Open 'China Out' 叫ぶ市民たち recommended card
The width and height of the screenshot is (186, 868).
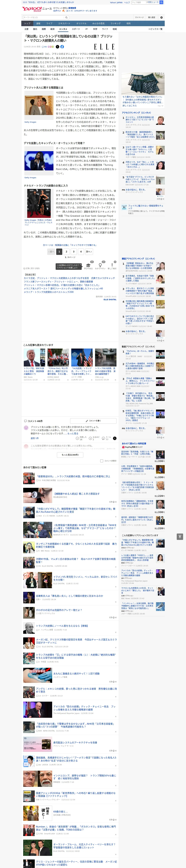(58, 365)
